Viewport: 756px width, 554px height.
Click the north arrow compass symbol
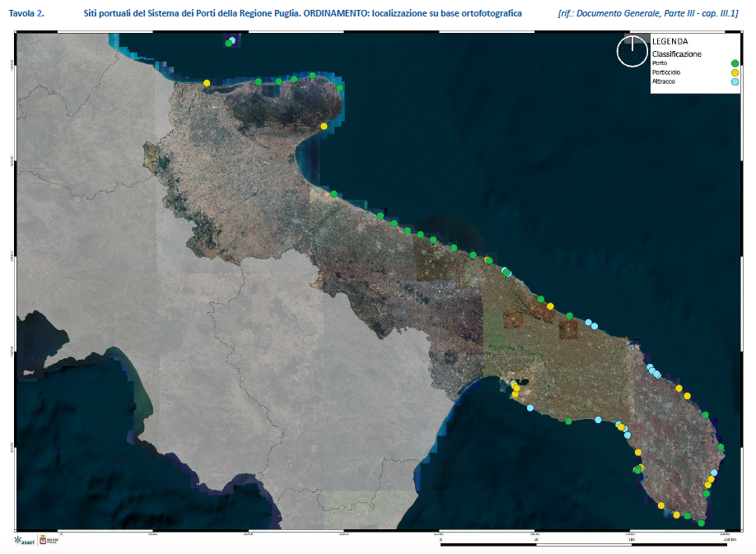(632, 51)
